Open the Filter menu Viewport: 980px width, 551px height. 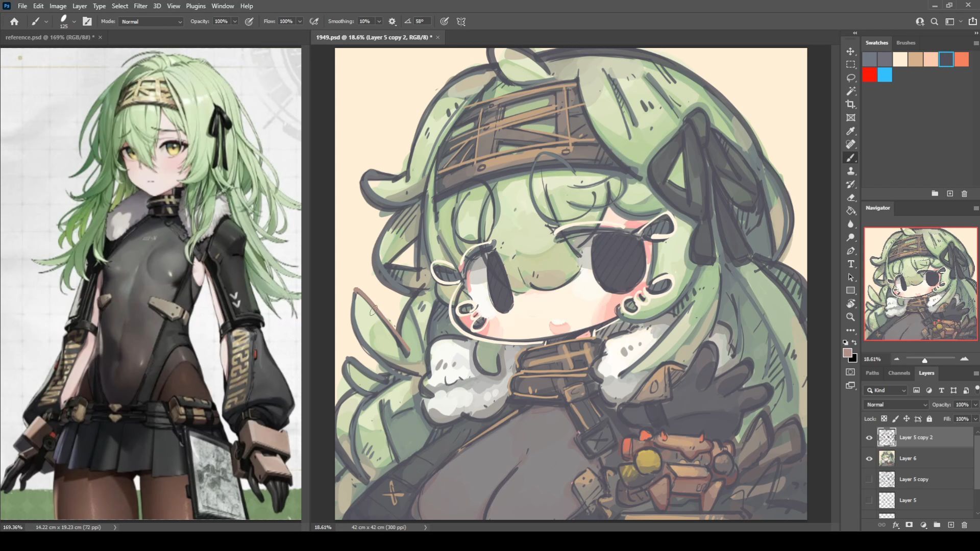(x=140, y=6)
